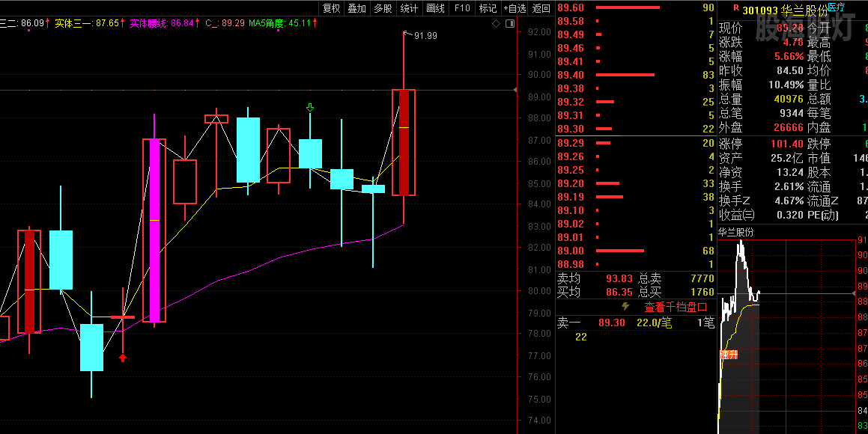Click the lightning bolt icon beside 查看千档盘口
The width and height of the screenshot is (868, 434).
(625, 307)
